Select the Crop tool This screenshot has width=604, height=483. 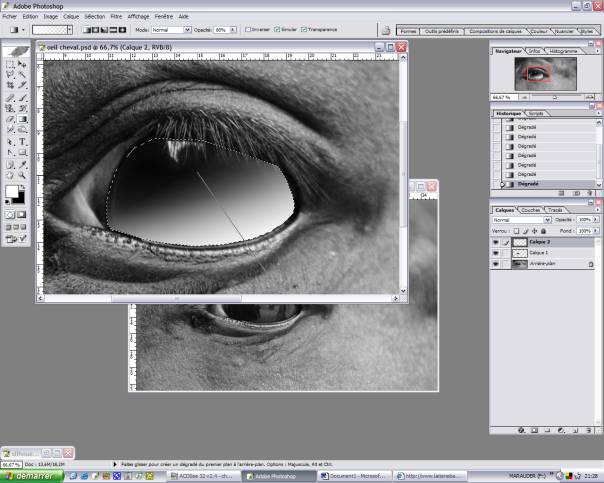[10, 85]
